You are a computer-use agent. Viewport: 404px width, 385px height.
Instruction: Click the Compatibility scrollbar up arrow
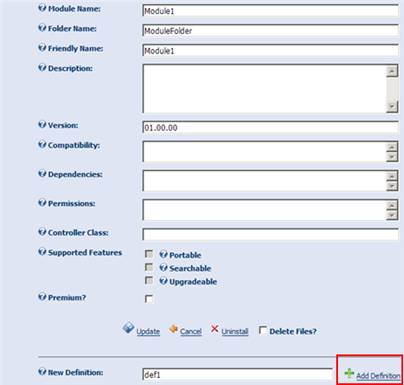(x=392, y=147)
